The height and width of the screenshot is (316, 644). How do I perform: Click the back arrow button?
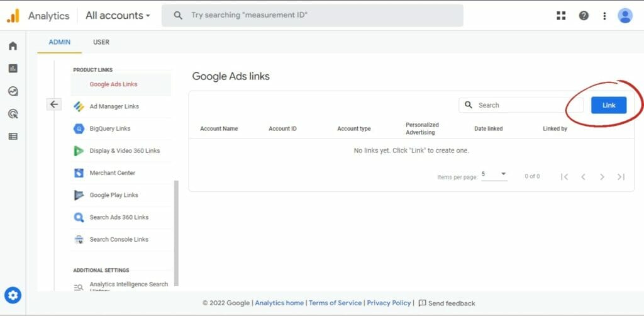pos(54,104)
